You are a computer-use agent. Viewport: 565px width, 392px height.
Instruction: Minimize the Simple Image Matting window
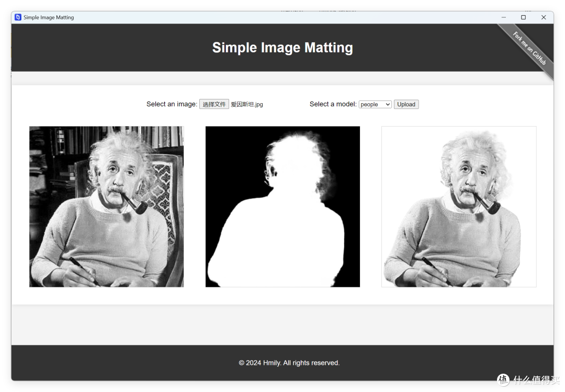(x=504, y=17)
